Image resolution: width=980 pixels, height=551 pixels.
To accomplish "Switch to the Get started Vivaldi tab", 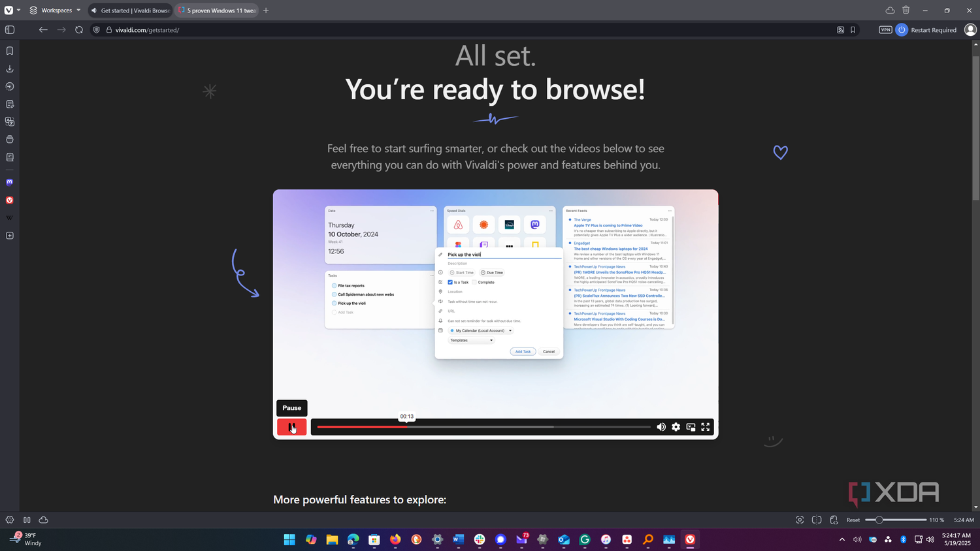I will (130, 10).
